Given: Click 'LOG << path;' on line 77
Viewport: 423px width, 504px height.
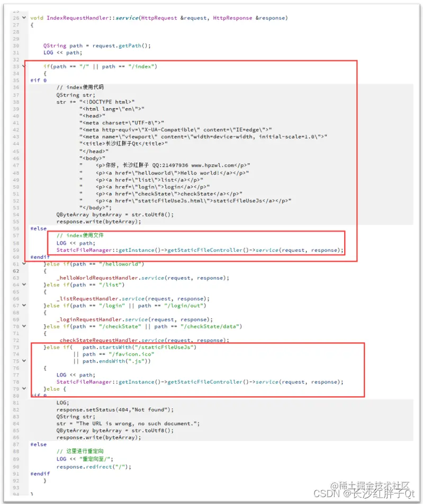Looking at the screenshot, I should coord(76,375).
